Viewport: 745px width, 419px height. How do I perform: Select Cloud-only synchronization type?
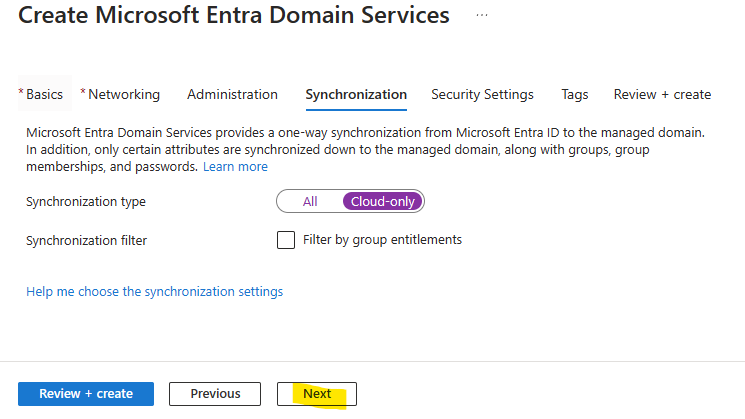point(382,201)
